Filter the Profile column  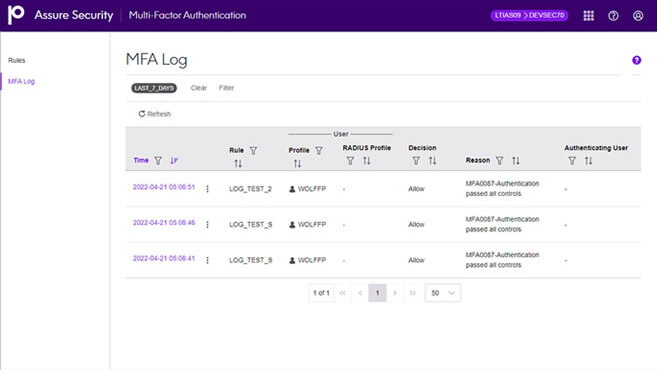coord(319,150)
